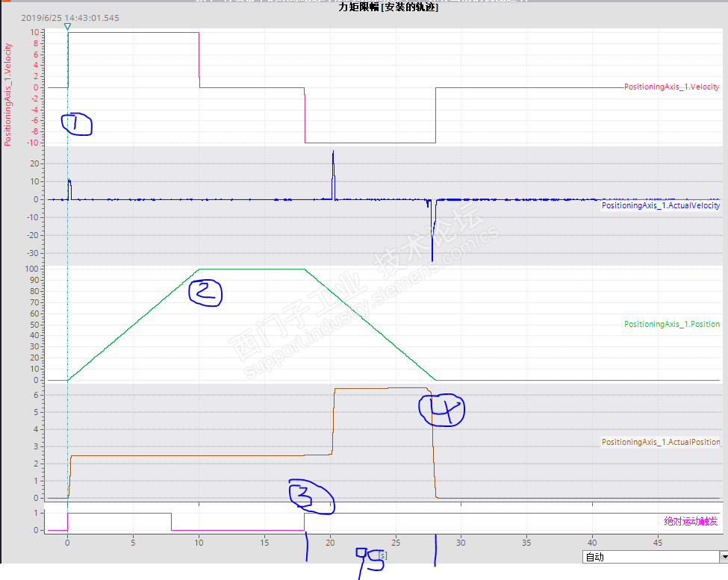Select the PositioningAxis_1.Position curve label
The height and width of the screenshot is (580, 728).
pos(671,324)
